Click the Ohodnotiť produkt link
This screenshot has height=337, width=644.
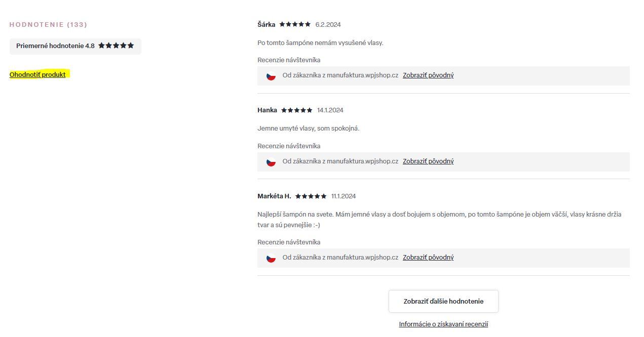pyautogui.click(x=37, y=74)
